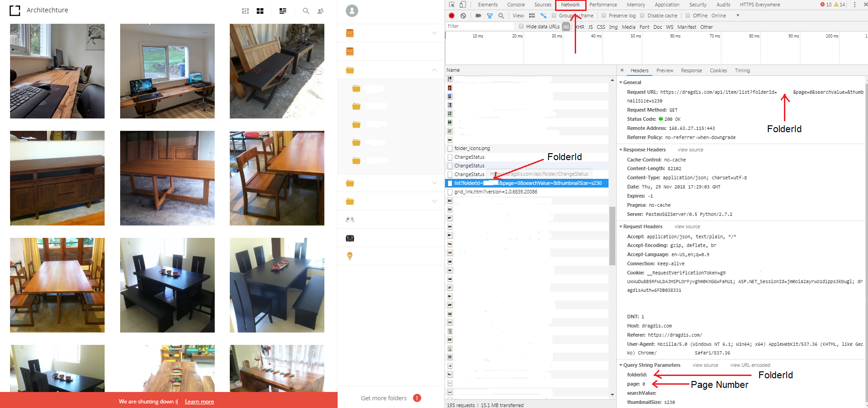Click the Dragdis logo beside Architechture
Image resolution: width=868 pixels, height=408 pixels.
15,10
